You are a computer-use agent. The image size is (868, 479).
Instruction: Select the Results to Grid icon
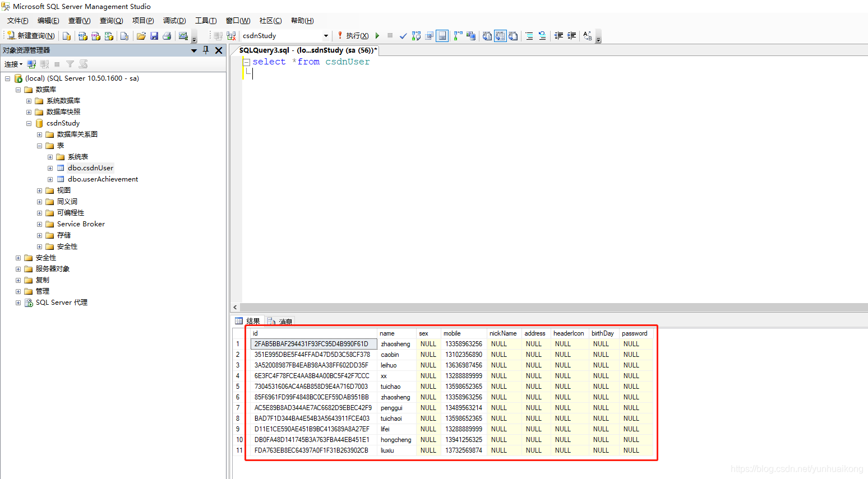[500, 35]
